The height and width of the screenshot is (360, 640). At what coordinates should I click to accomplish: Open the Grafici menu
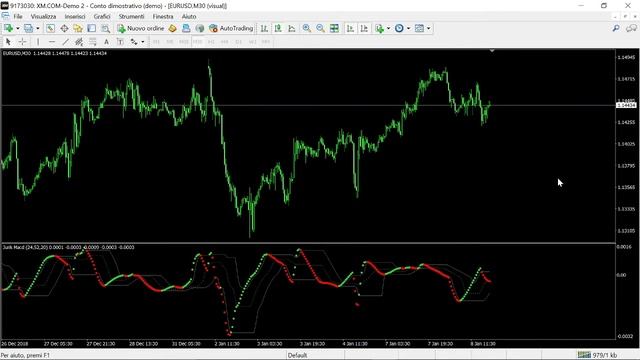point(102,16)
